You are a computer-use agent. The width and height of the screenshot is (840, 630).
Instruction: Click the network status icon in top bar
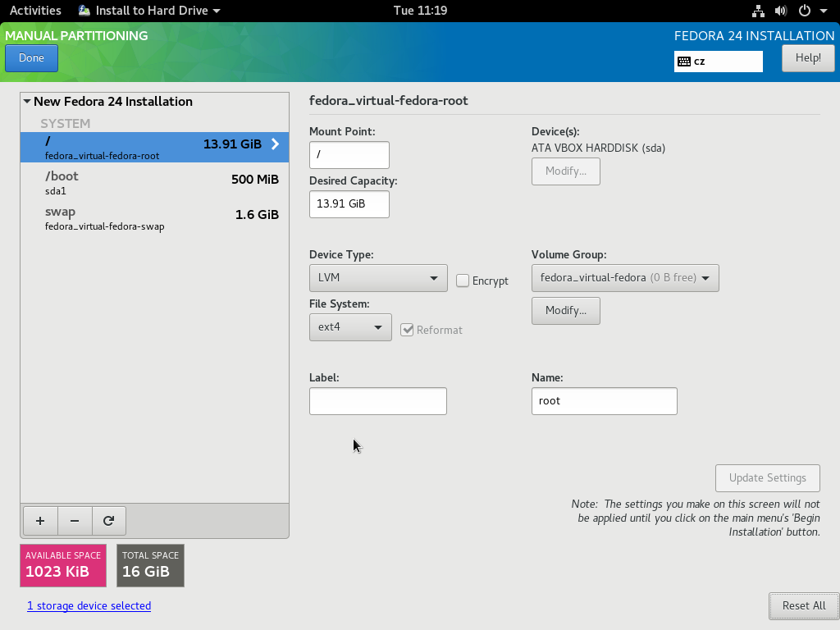coord(758,11)
